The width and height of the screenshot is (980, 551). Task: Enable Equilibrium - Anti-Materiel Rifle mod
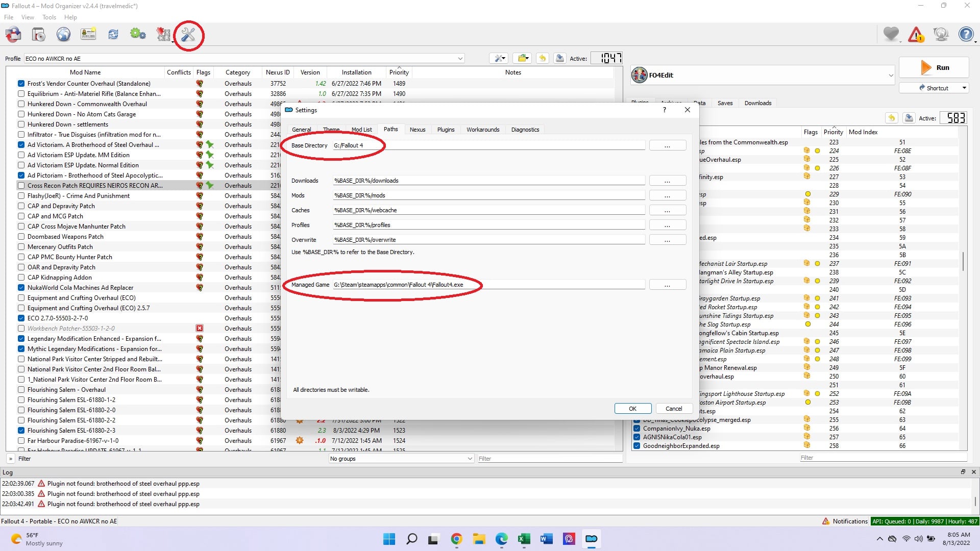pos(21,94)
